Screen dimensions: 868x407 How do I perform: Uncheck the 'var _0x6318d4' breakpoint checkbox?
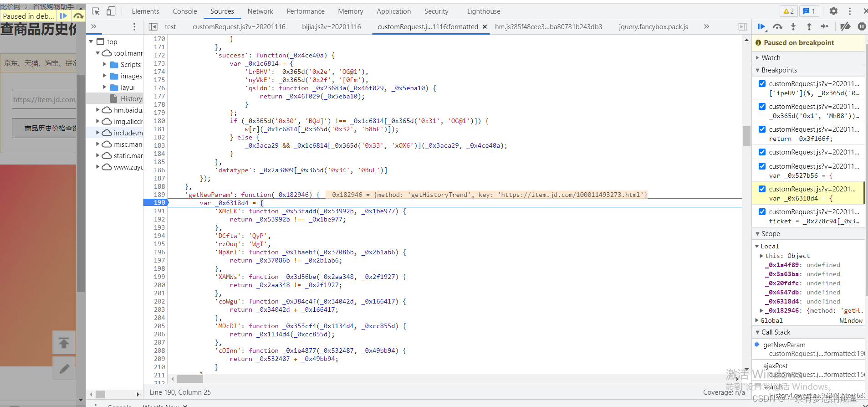[762, 189]
